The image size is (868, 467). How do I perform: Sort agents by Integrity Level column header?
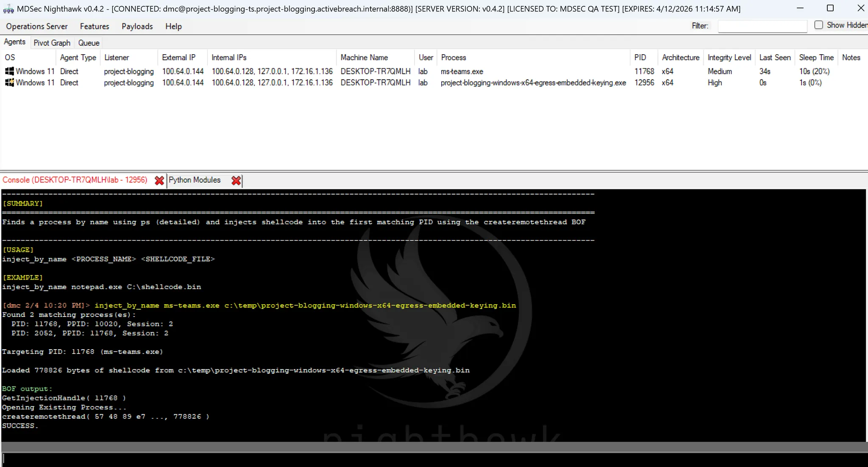click(729, 58)
